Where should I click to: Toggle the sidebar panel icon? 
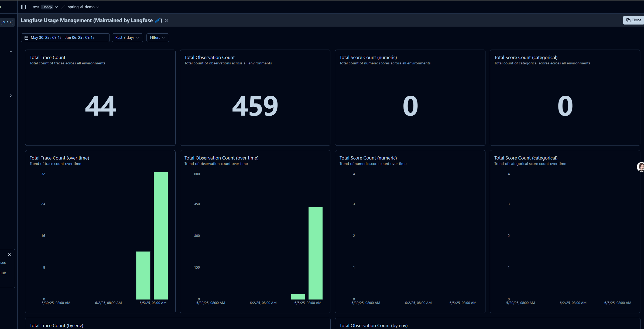coord(23,7)
